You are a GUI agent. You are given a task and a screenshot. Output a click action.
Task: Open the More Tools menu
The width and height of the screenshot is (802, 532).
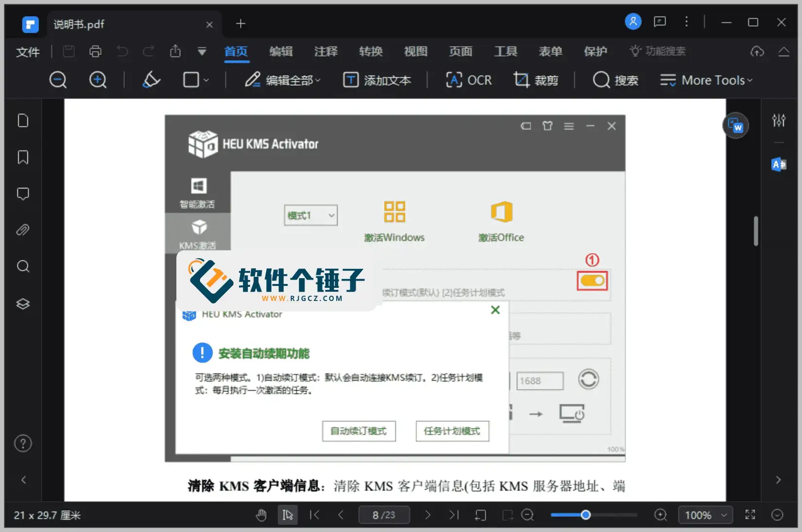(706, 80)
